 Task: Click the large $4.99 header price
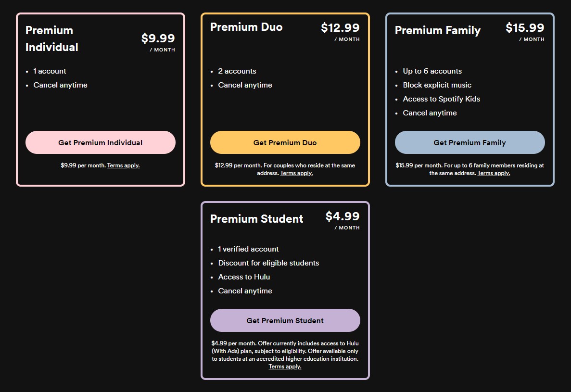343,216
